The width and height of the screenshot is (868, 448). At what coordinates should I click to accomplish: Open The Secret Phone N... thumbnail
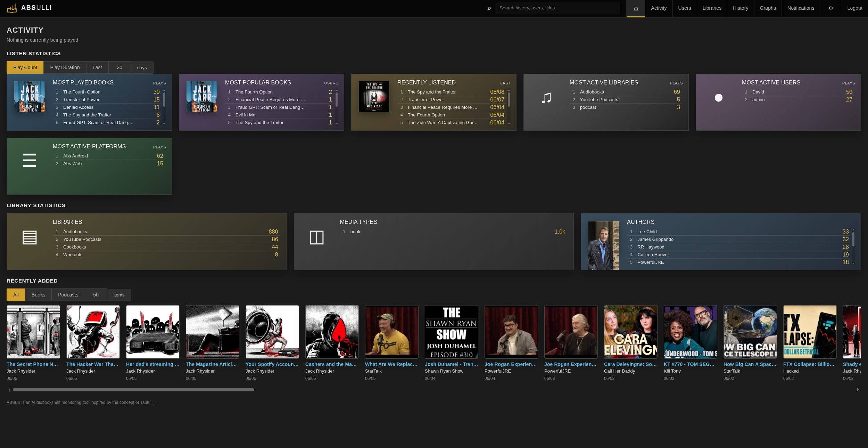[x=33, y=332]
